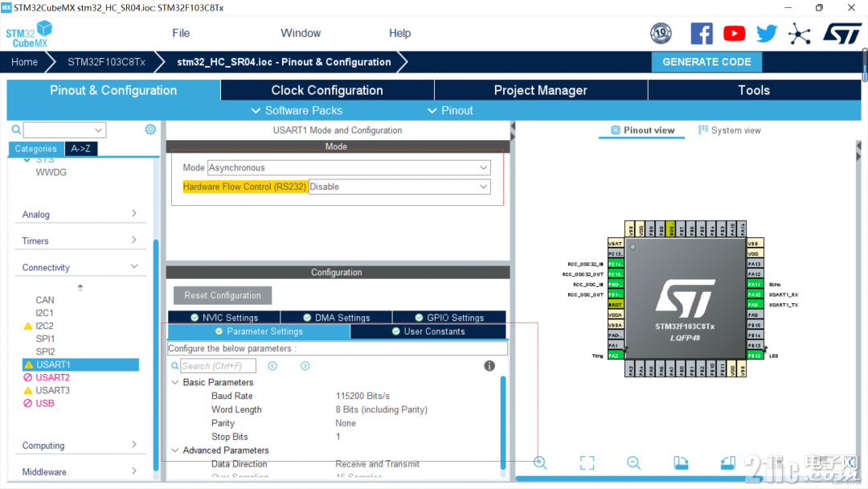
Task: Collapse the Basic Parameters group
Action: [x=175, y=382]
